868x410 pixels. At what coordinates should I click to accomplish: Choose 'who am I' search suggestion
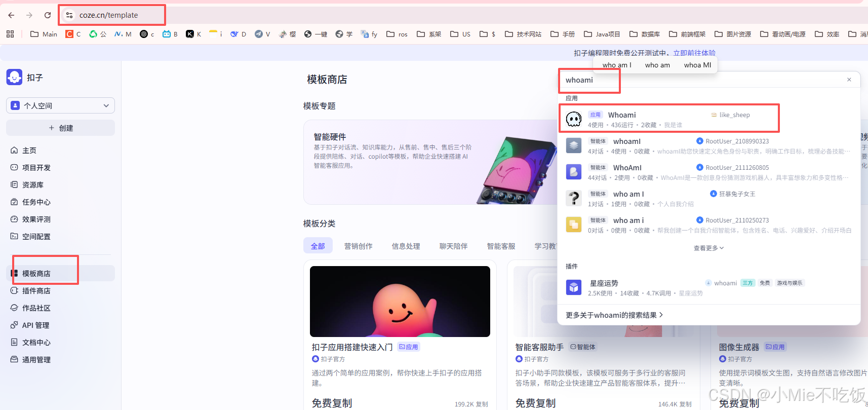617,65
